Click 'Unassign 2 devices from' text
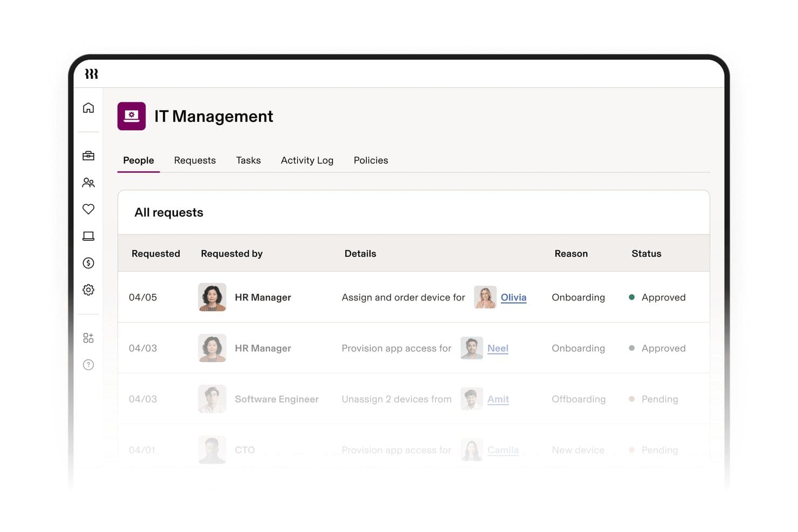Screen dimensions: 798x532 click(397, 399)
